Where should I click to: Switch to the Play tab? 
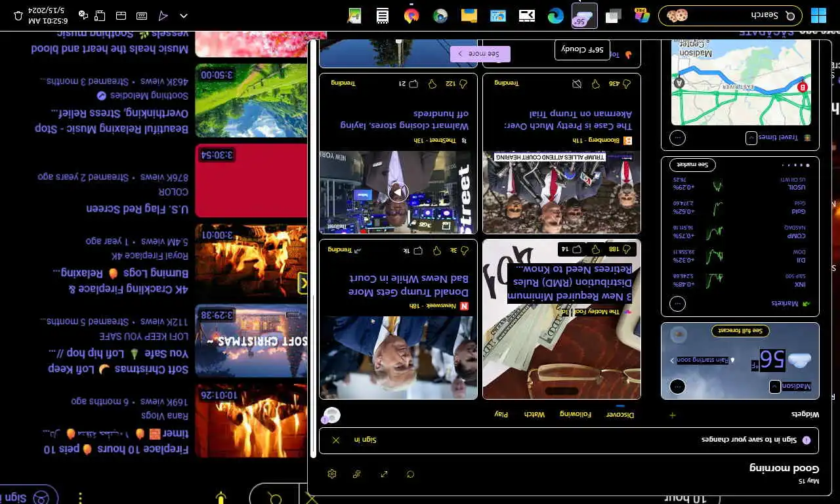coord(501,414)
